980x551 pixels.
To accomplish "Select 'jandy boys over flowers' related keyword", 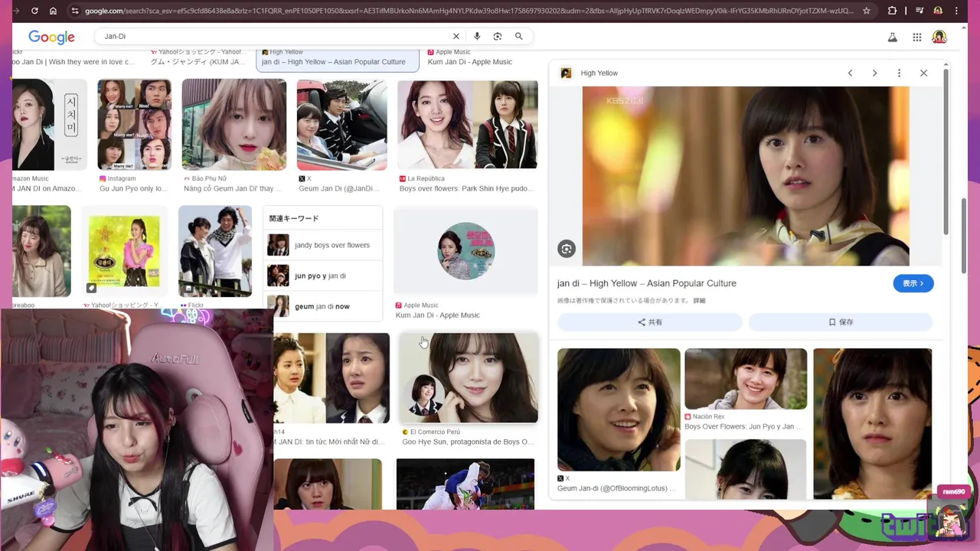I will (x=322, y=245).
